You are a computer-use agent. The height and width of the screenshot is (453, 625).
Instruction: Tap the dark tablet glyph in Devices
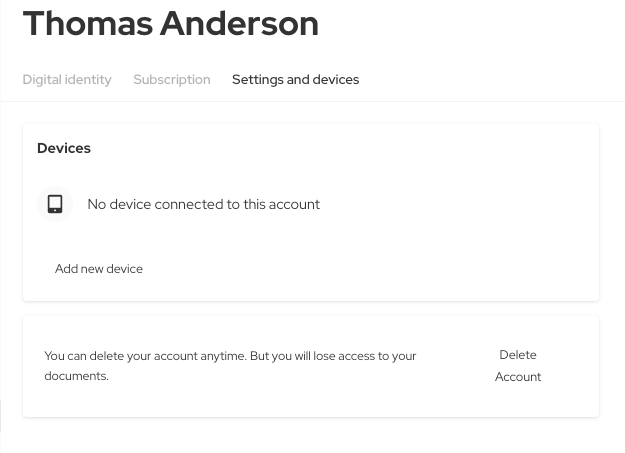point(55,204)
